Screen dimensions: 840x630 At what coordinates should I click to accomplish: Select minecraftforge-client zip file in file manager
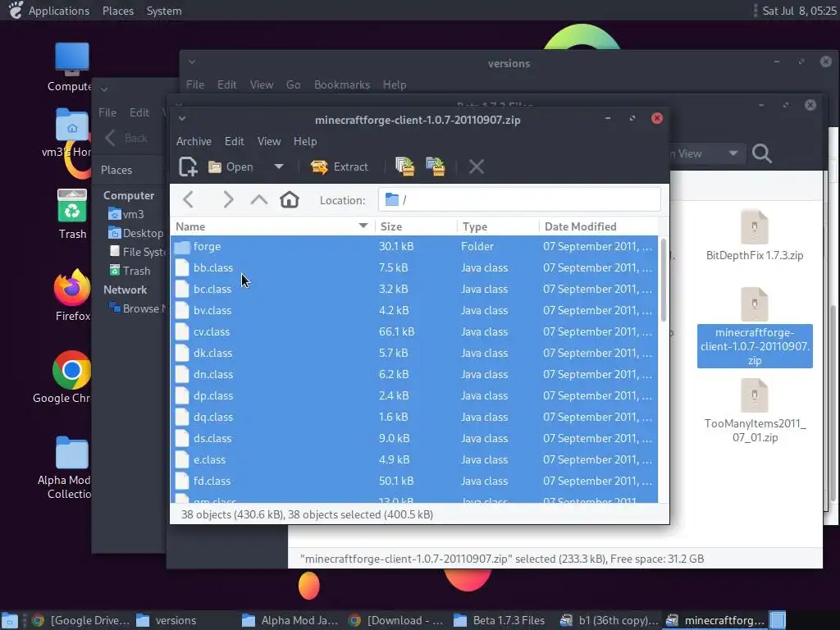(755, 326)
